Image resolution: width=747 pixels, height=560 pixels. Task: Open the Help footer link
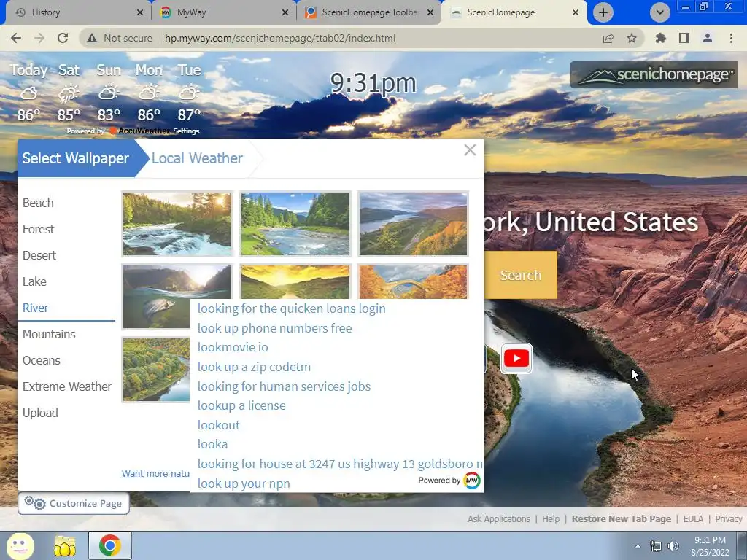pyautogui.click(x=551, y=519)
